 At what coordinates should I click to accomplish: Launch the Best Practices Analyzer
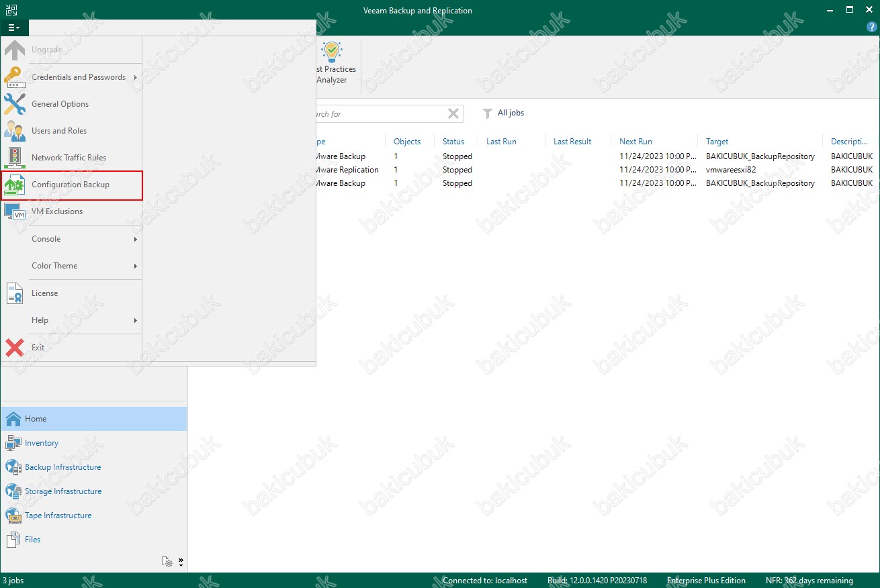click(333, 64)
